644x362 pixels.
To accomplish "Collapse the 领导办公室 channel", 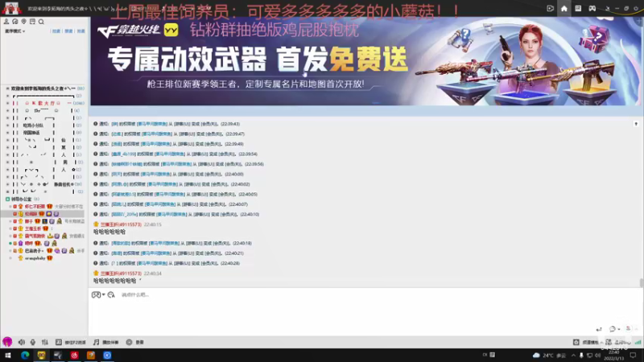I will pos(7,199).
